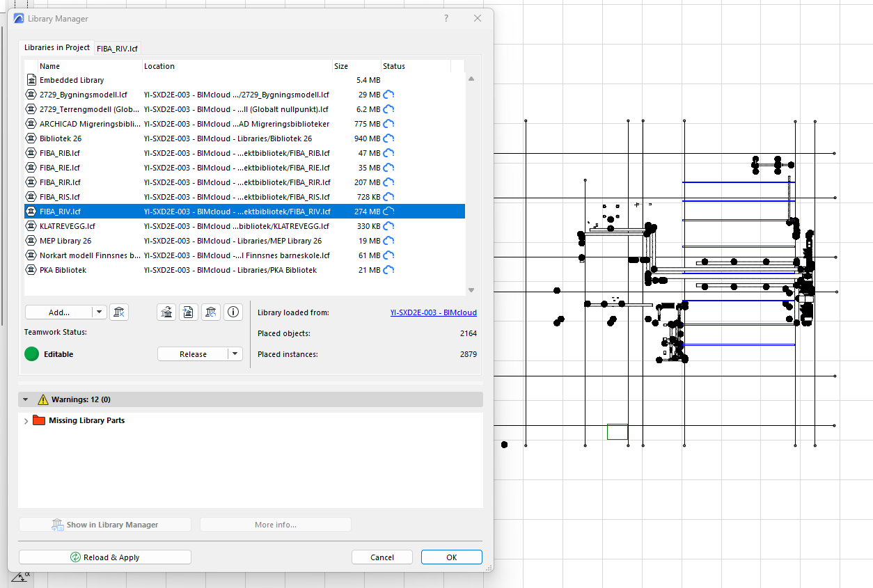Screen dimensions: 873x588
Task: Open the YI-SXD2E-003 - BIMcloud link
Action: coord(433,312)
